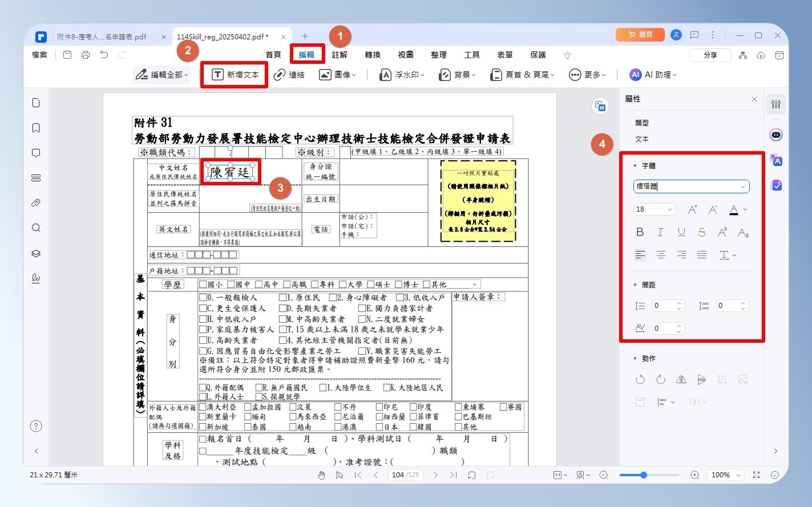Apply bold formatting to text

point(640,232)
